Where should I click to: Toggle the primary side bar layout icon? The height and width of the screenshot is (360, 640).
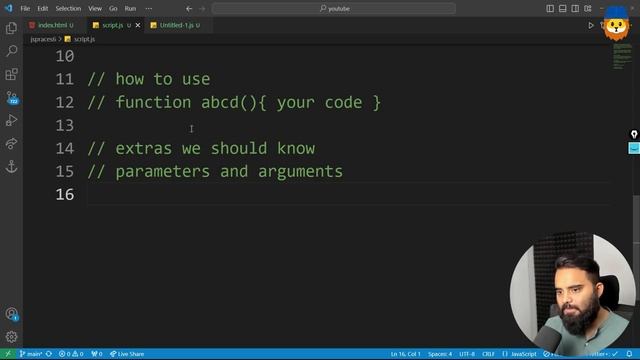tap(550, 9)
